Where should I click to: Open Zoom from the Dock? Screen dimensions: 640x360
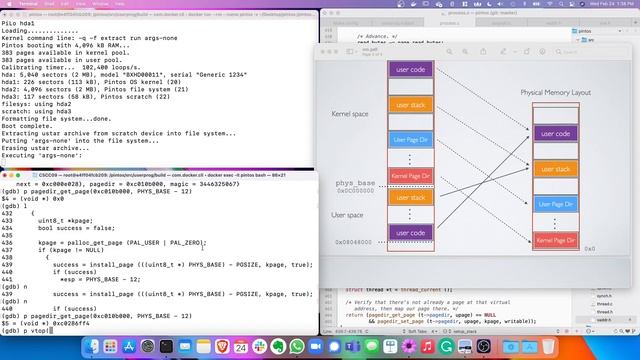316,347
